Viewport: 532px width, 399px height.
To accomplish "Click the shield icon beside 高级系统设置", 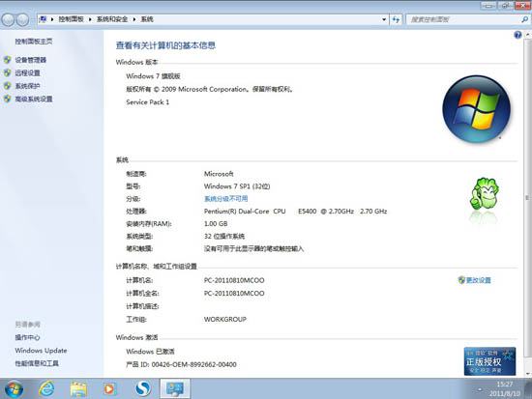I will pos(8,99).
